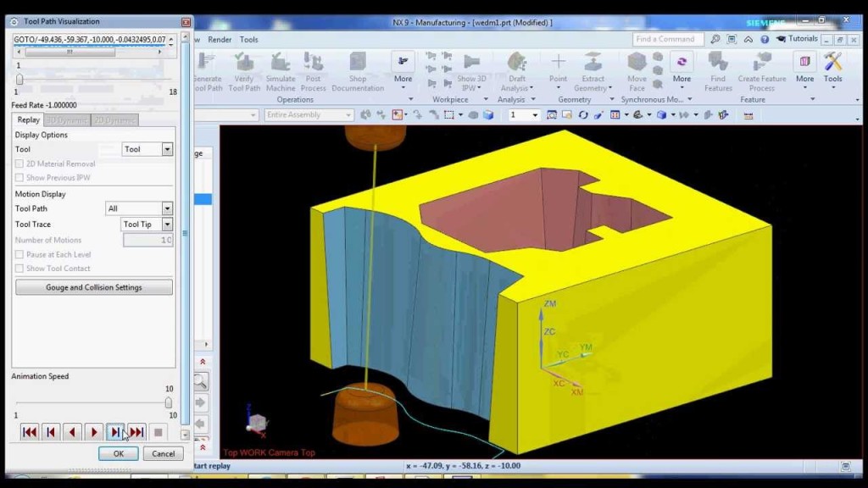Open the Tool Trace dropdown
The height and width of the screenshot is (488, 868).
tap(147, 224)
